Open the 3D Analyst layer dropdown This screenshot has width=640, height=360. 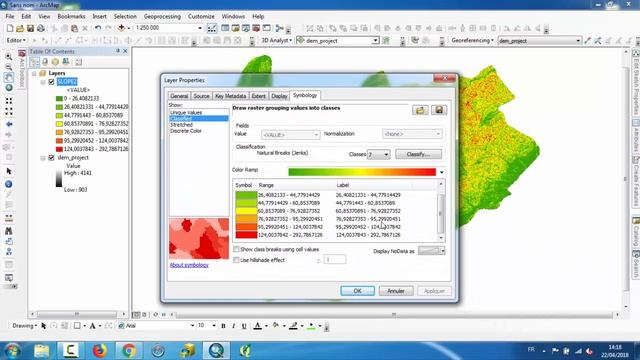[375, 40]
